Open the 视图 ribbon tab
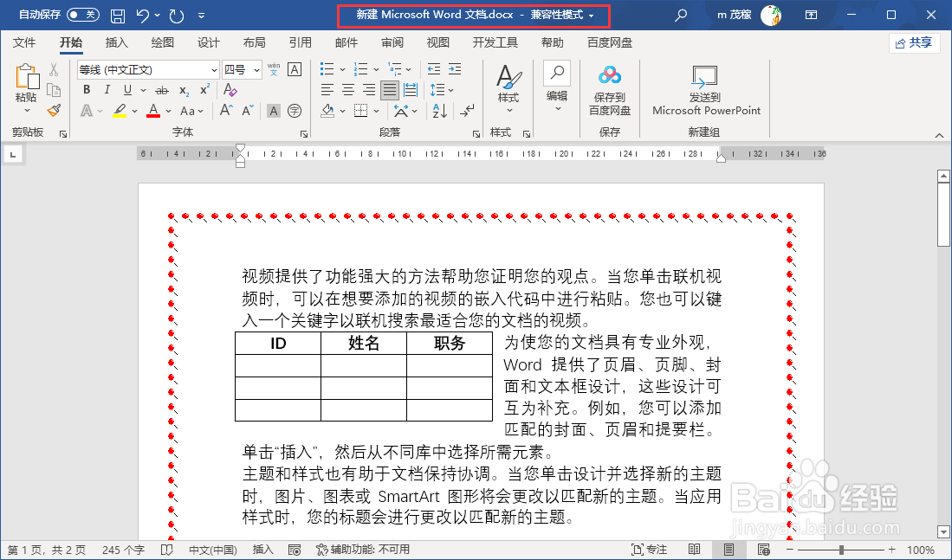Image resolution: width=952 pixels, height=560 pixels. click(x=437, y=42)
